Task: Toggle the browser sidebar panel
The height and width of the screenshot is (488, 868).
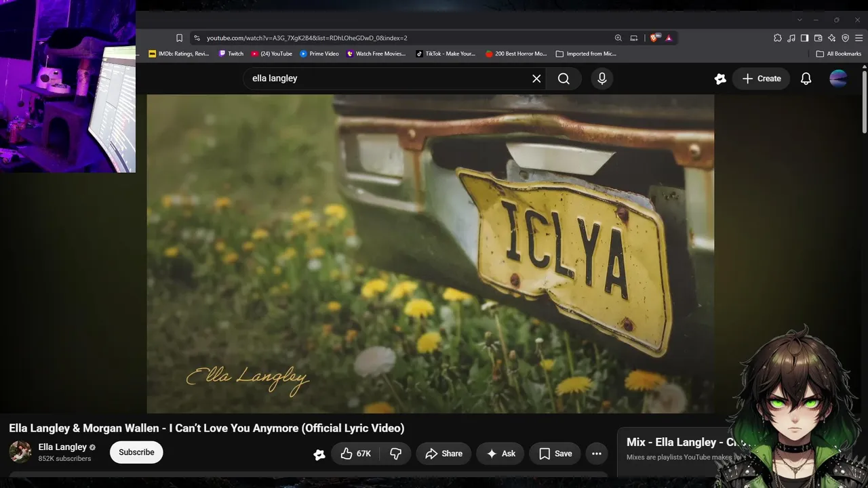Action: (x=804, y=38)
